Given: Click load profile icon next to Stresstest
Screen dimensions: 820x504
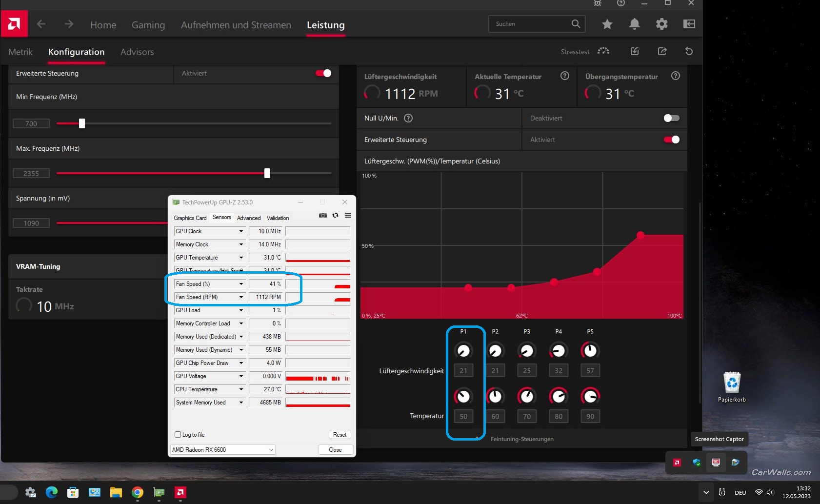Looking at the screenshot, I should tap(635, 51).
